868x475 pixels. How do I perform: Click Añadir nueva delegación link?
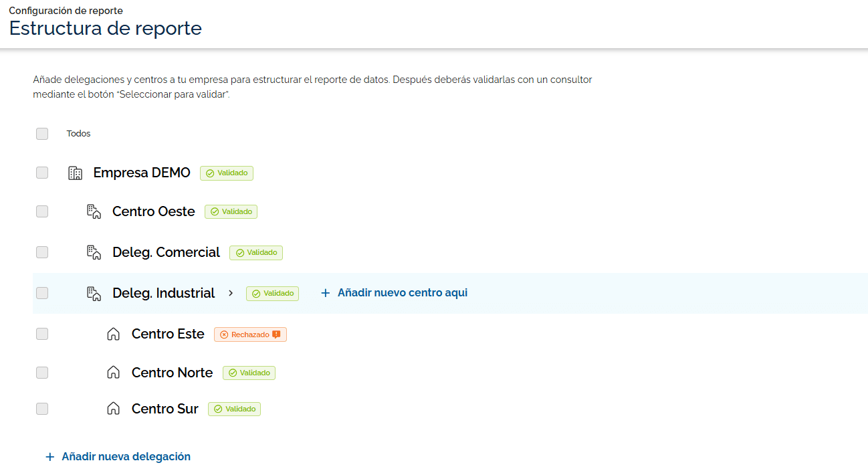pos(118,457)
